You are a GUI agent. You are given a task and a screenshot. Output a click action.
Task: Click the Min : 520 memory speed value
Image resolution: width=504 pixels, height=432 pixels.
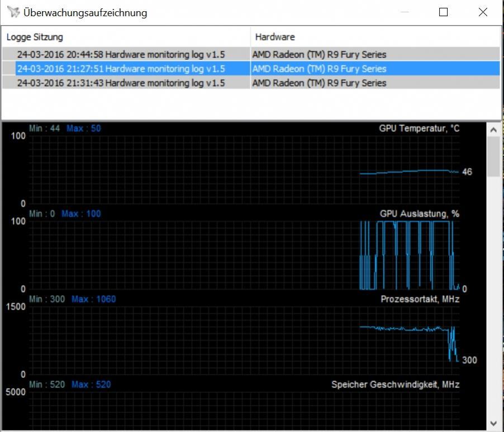47,384
